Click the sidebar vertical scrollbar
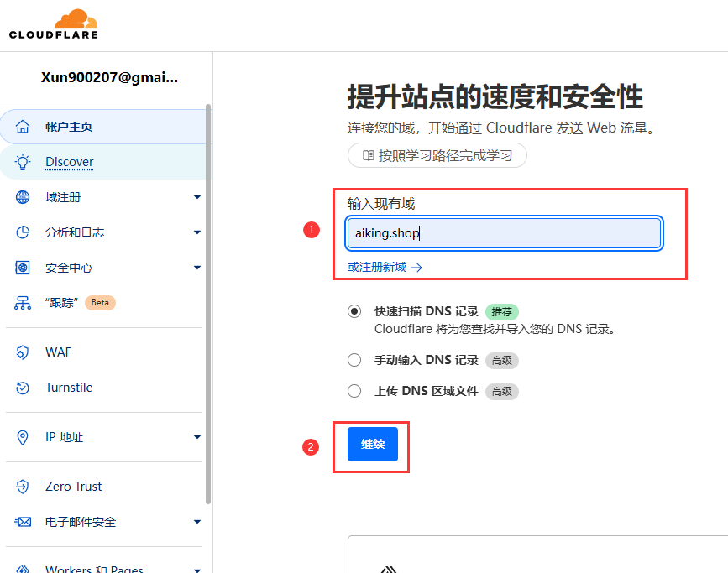Viewport: 728px width, 573px height. [x=208, y=304]
